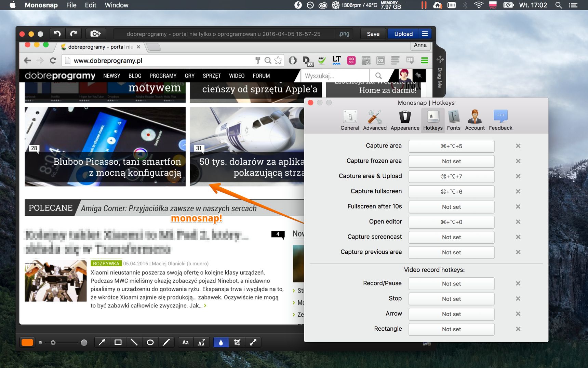Select the text with arrow tool
Viewport: 588px width, 368px height.
coord(201,342)
